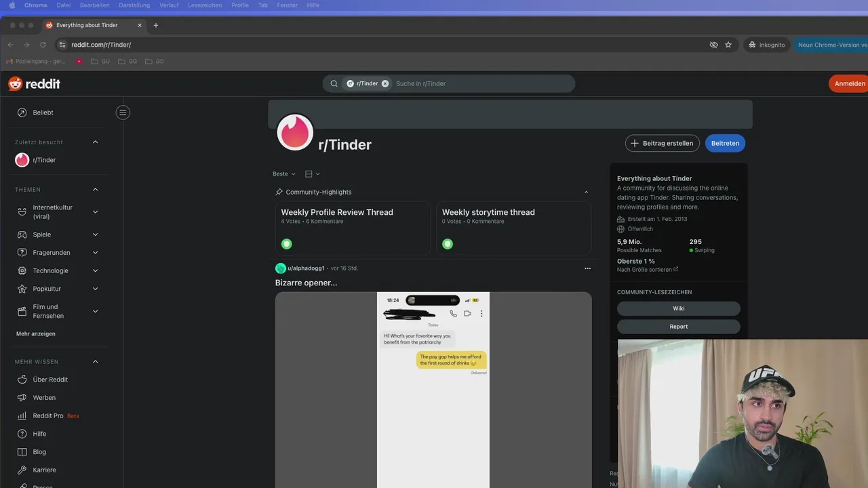The width and height of the screenshot is (868, 488).
Task: Open Über Reddit page
Action: [x=50, y=380]
